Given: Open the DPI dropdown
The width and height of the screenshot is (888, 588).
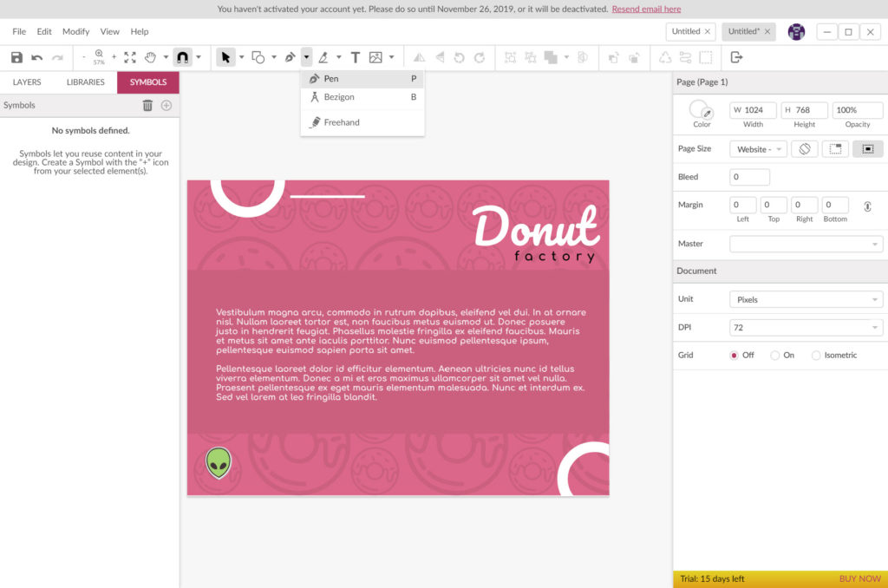Looking at the screenshot, I should [806, 328].
